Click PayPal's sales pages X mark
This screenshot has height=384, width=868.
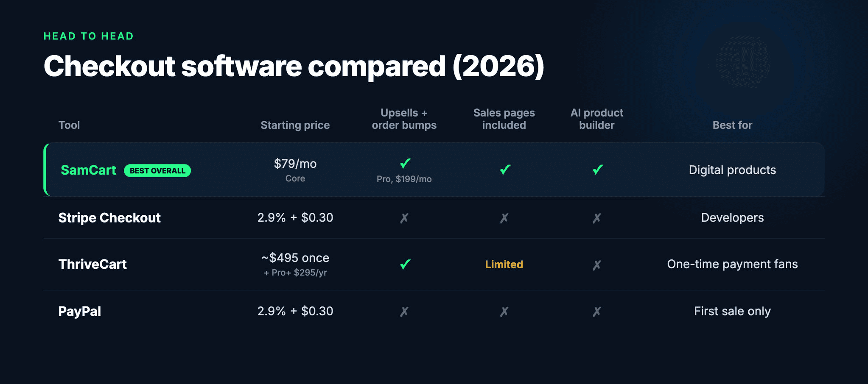[504, 312]
